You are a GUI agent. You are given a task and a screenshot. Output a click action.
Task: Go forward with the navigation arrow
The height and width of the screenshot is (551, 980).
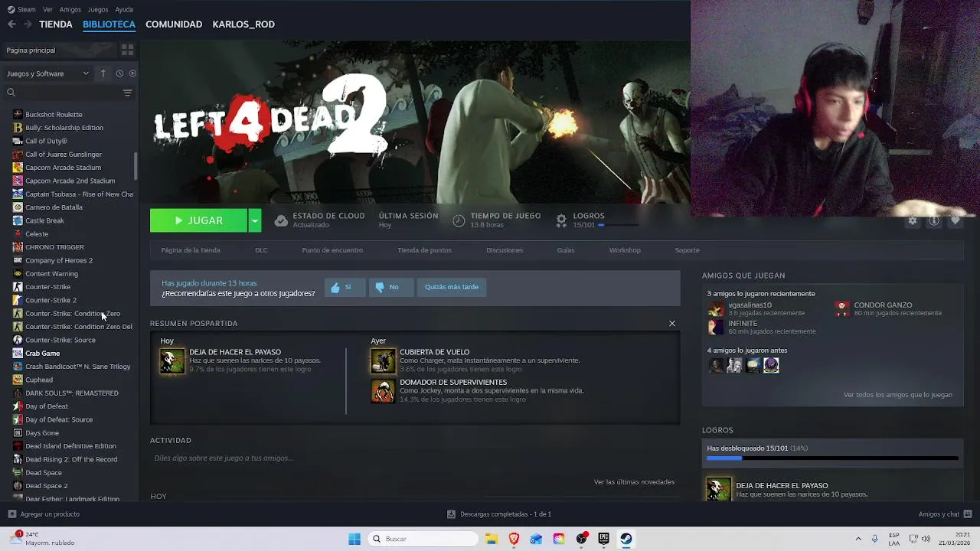(x=28, y=24)
